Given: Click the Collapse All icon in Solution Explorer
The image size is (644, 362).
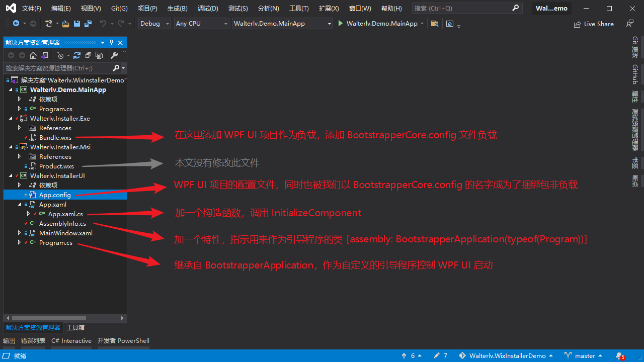Looking at the screenshot, I should pos(88,55).
